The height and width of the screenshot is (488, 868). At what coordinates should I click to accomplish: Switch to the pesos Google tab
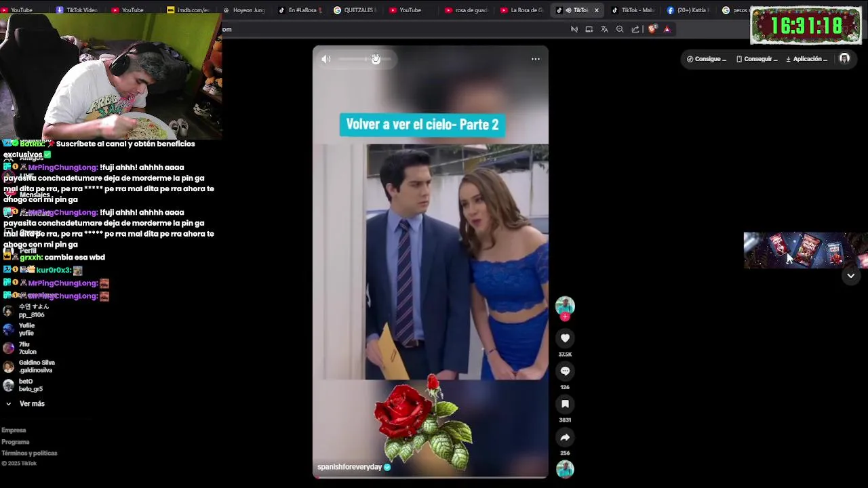(x=735, y=10)
